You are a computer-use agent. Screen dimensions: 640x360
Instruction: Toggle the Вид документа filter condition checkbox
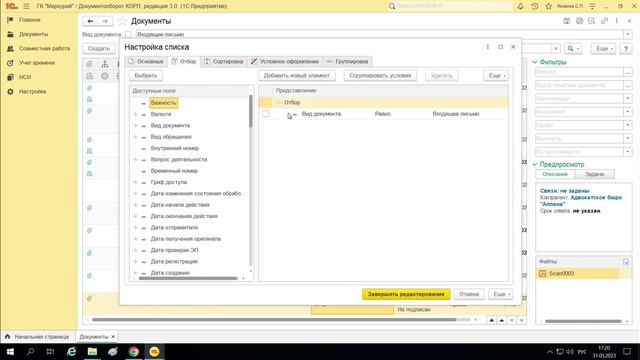coord(266,114)
